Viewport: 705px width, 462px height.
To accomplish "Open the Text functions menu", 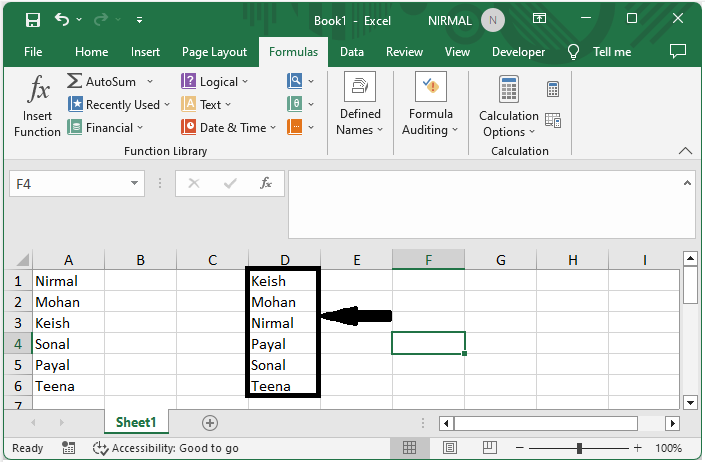I will pos(206,104).
